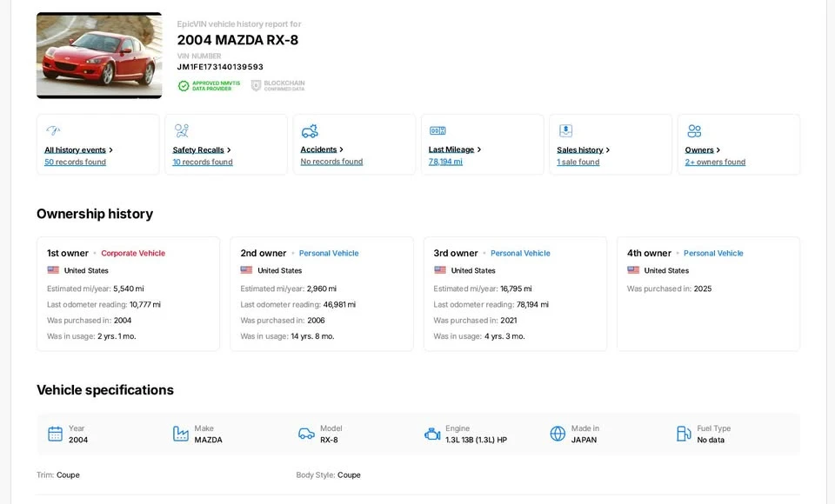Click the 2+ owners found link
Screen dimensions: 835x504
point(715,162)
